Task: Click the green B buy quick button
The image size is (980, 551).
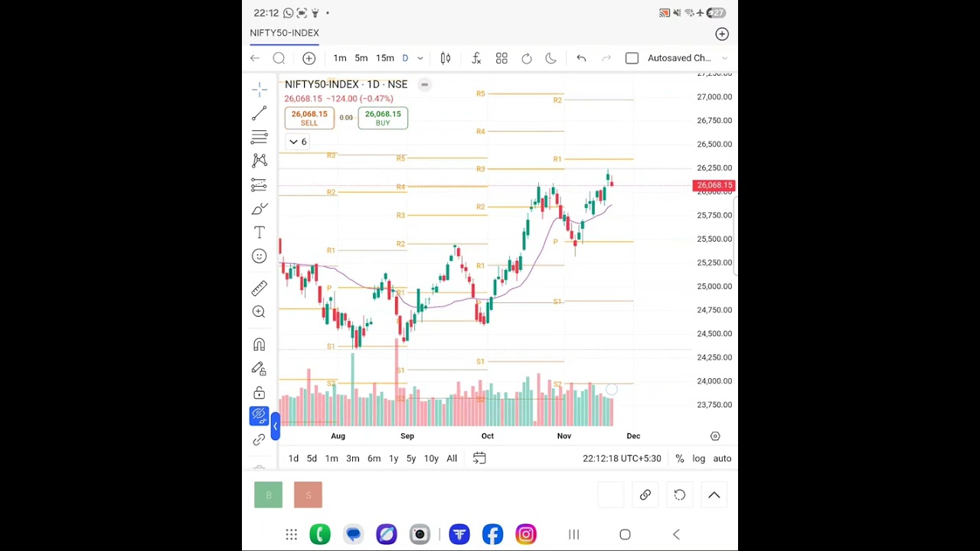Action: (x=268, y=495)
